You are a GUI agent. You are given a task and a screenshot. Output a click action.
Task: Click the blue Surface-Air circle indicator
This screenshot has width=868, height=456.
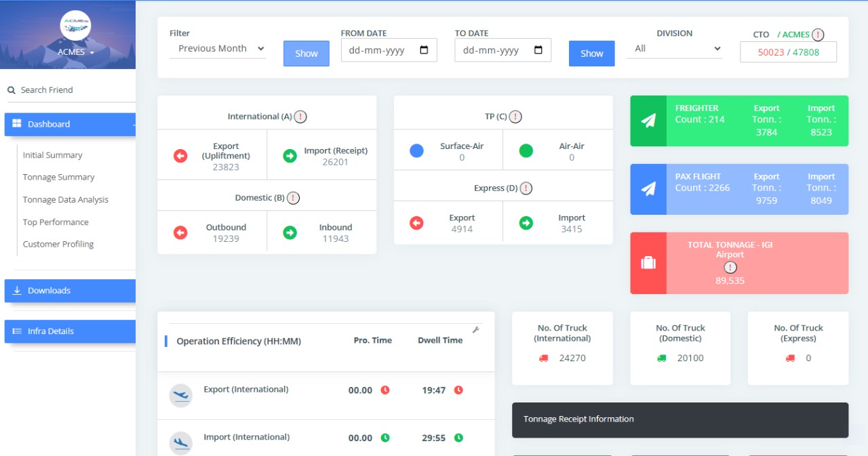click(416, 151)
